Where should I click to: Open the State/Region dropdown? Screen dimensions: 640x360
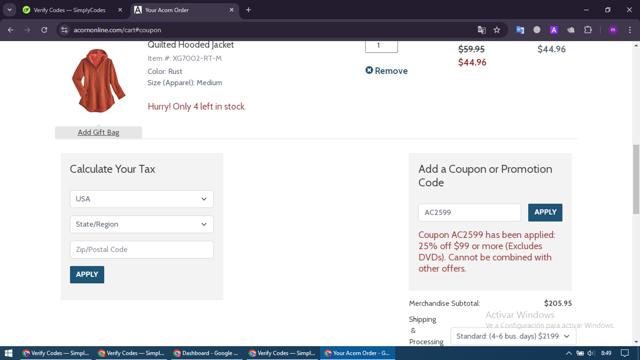click(x=142, y=224)
